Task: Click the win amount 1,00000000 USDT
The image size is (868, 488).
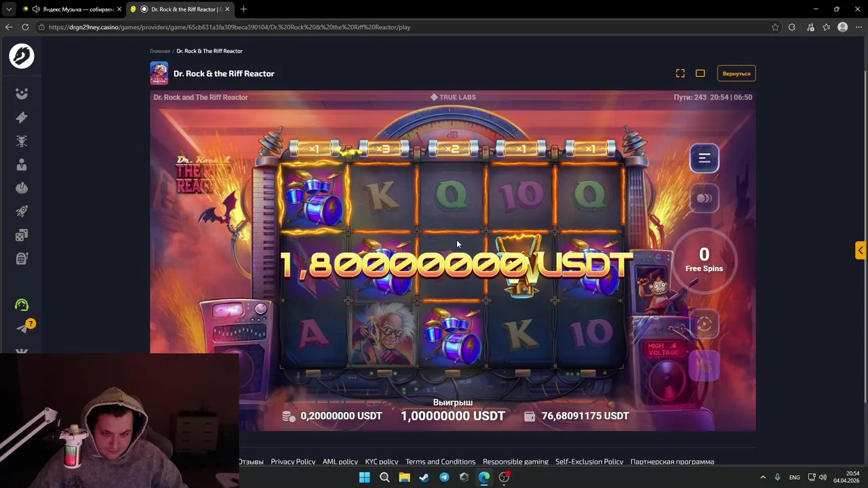Action: tap(453, 415)
